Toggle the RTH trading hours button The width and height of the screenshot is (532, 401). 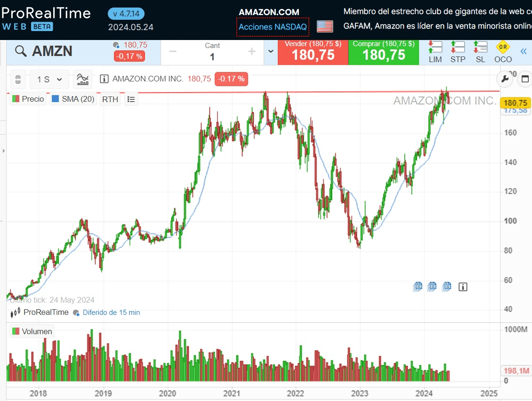tap(110, 99)
